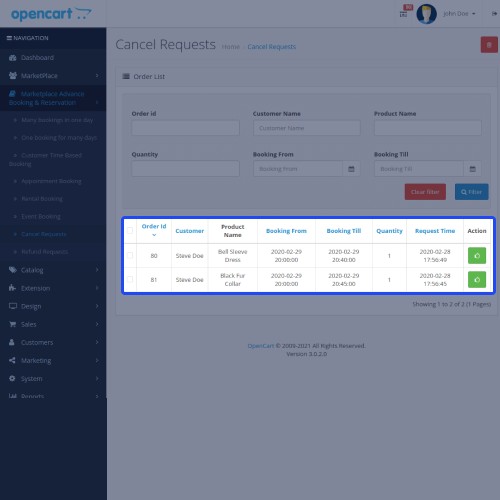Viewport: 500px width, 500px height.
Task: Open the Booking Till calendar picker
Action: 472,169
